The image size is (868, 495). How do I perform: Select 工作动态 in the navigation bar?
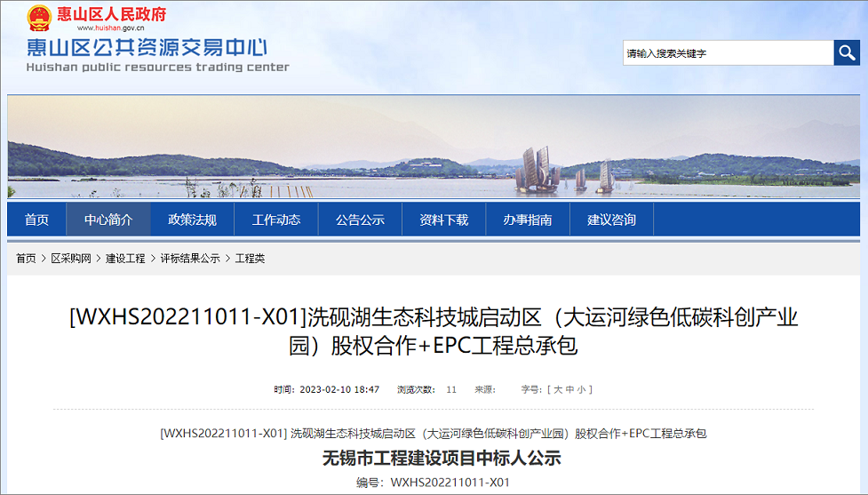tap(276, 220)
